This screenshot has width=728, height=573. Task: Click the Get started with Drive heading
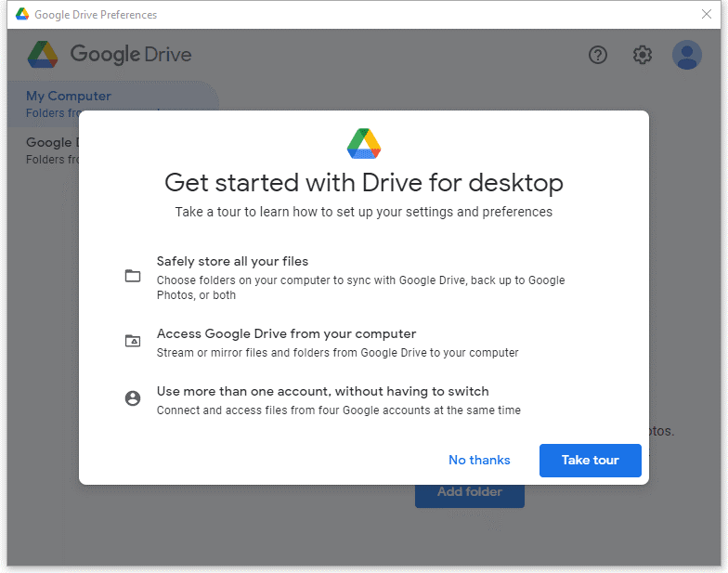[364, 182]
